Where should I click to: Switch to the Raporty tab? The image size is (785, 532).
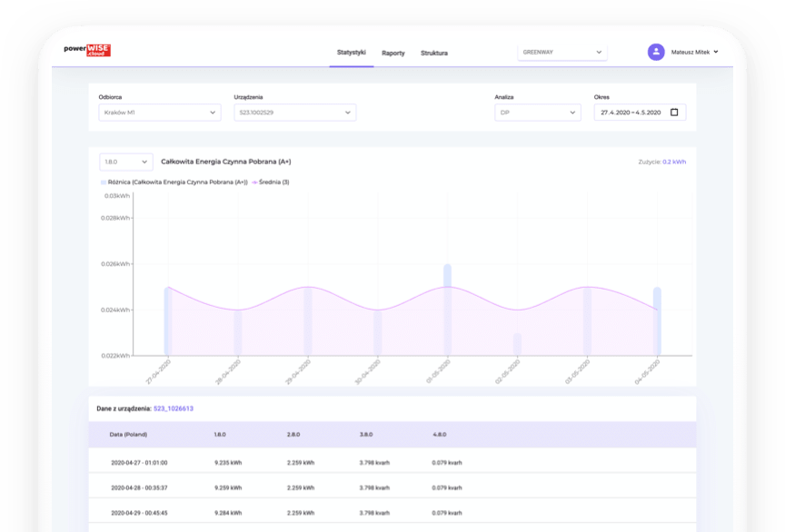[x=393, y=53]
